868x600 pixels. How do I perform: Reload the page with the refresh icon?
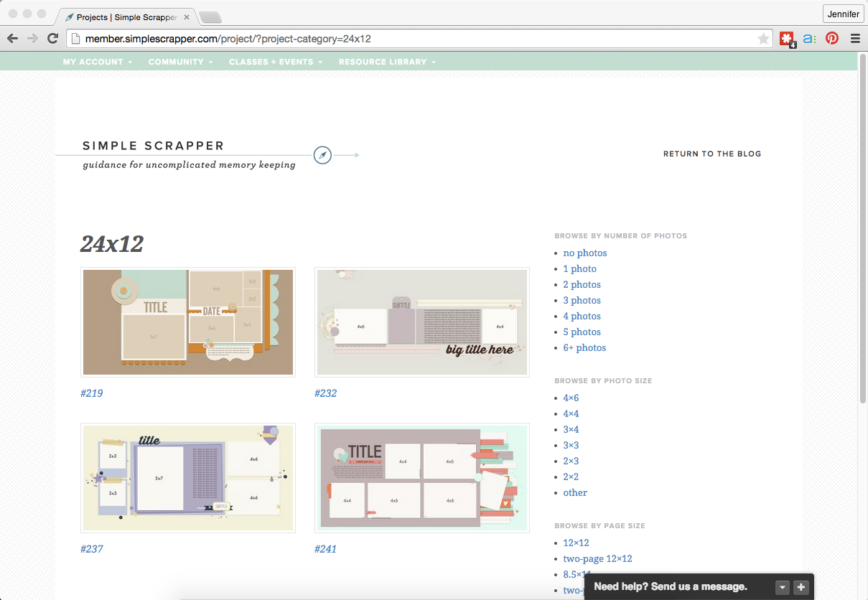52,39
